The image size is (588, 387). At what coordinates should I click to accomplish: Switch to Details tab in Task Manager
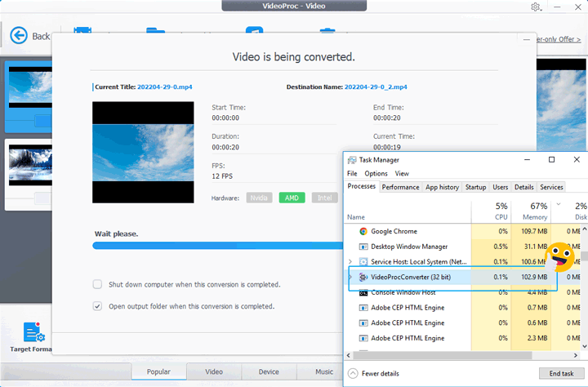tap(523, 187)
